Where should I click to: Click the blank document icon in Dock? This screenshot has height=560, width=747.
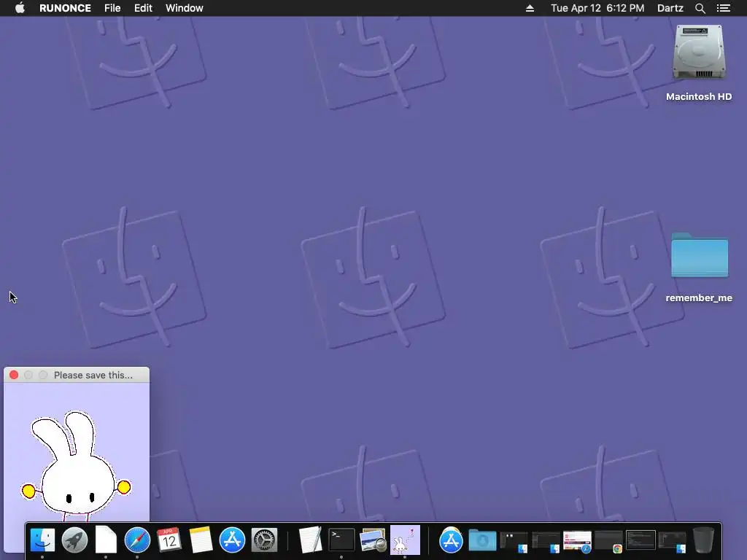coord(106,540)
